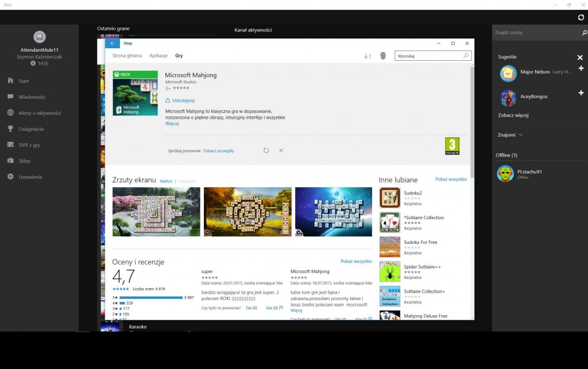The image size is (588, 369).
Task: Click the Kanał aktywności heading
Action: coord(253,30)
